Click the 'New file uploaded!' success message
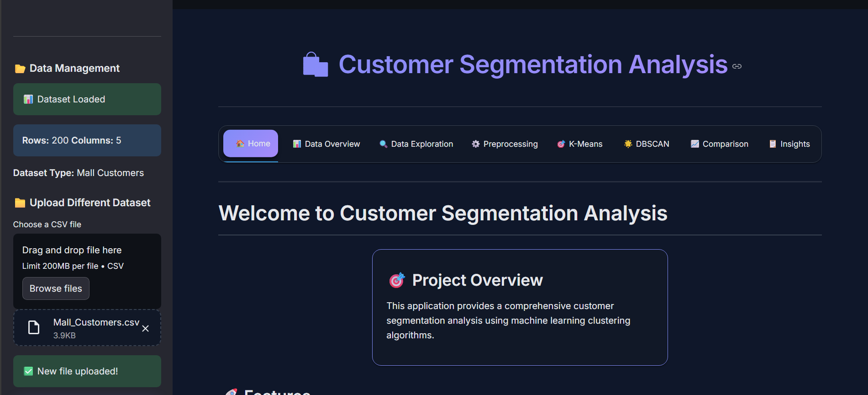 87,371
